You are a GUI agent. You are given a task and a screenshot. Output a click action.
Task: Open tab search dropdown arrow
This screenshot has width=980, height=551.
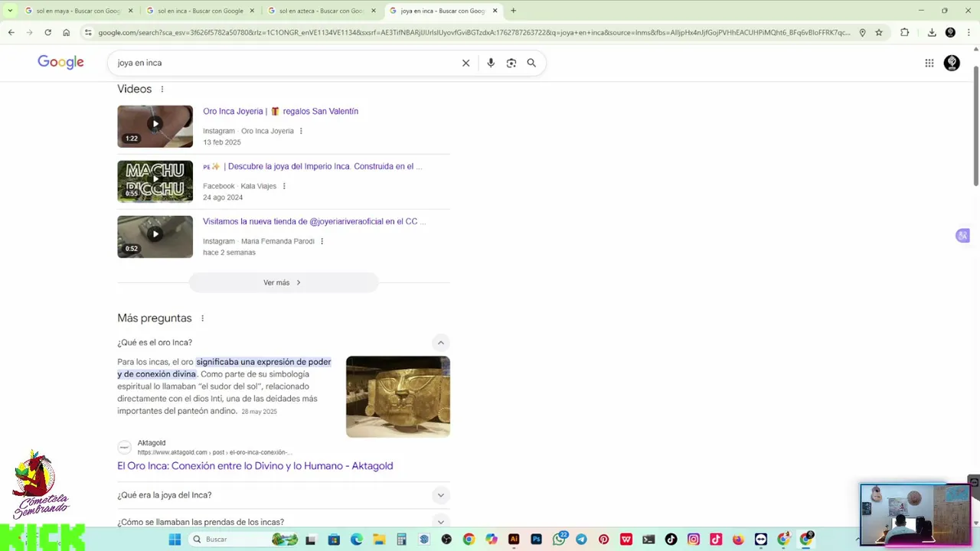click(x=10, y=11)
